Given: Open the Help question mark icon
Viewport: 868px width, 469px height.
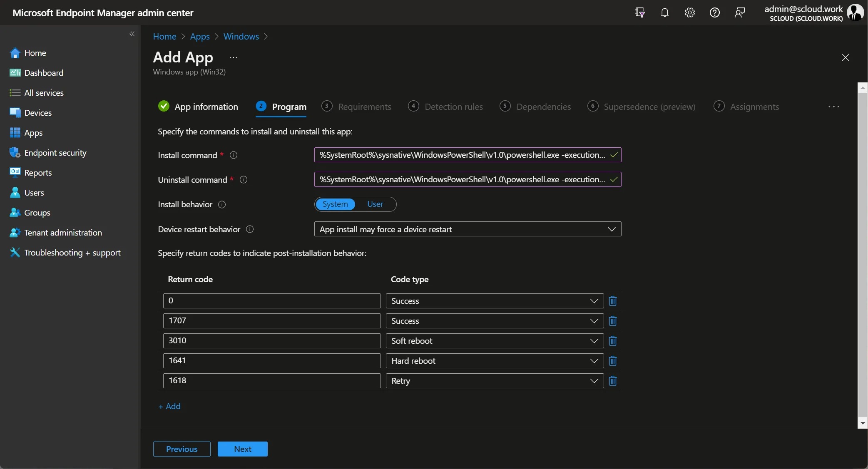Looking at the screenshot, I should coord(715,12).
